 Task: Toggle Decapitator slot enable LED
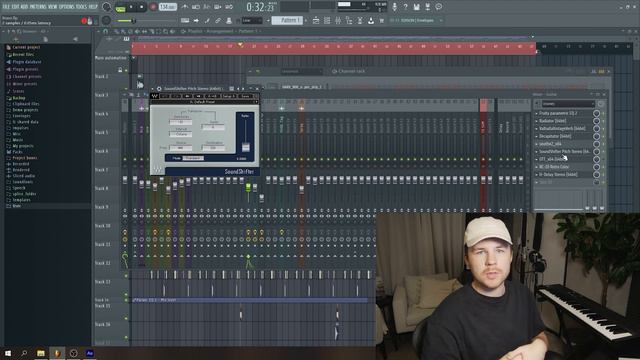[x=603, y=136]
